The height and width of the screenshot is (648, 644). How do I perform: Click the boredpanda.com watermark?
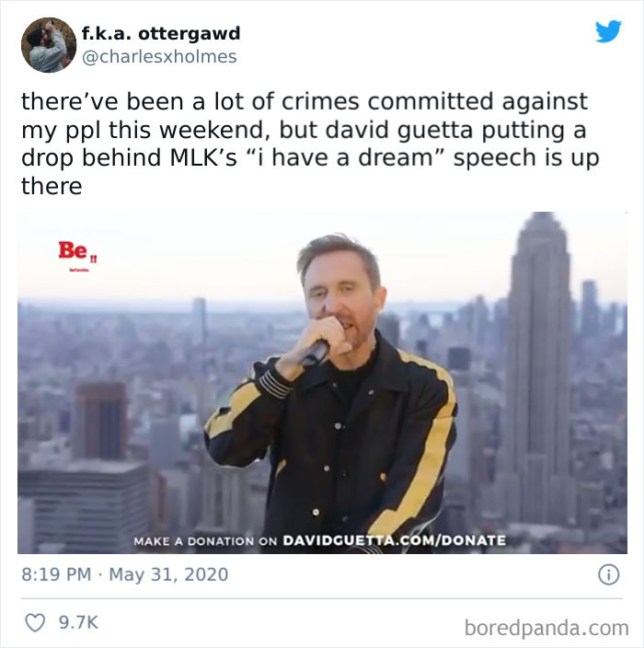pos(546,628)
